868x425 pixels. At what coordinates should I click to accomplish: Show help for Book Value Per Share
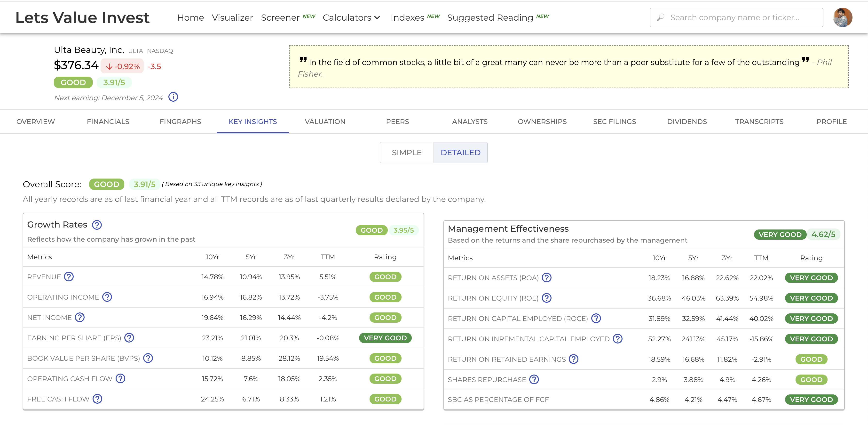[148, 358]
